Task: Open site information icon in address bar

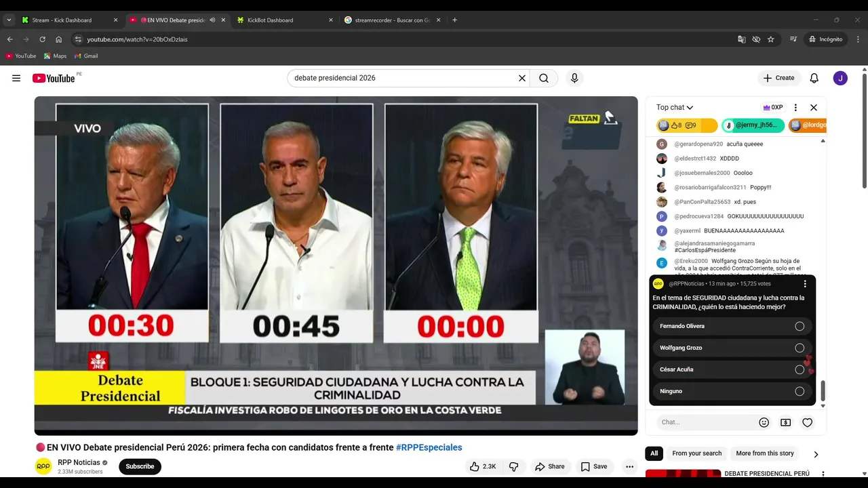Action: pos(78,39)
